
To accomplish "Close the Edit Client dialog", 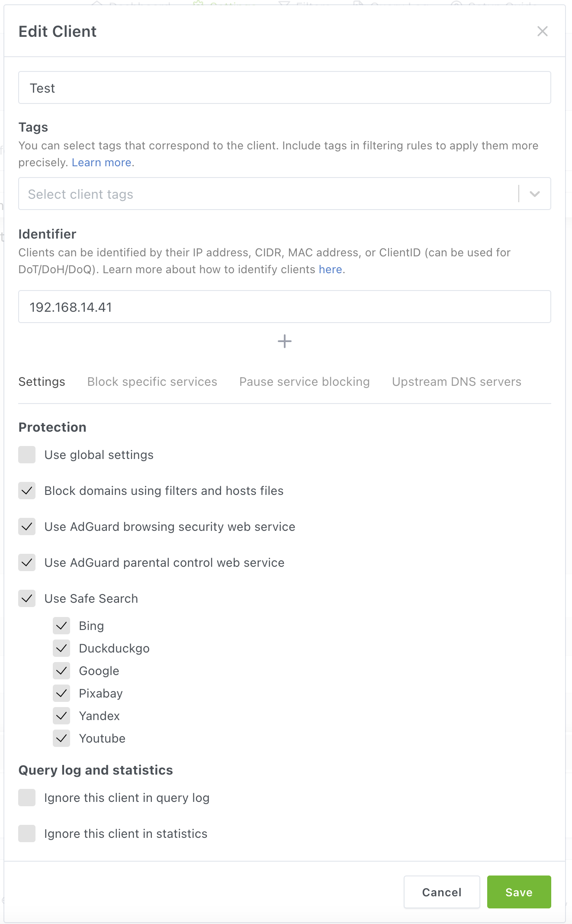I will click(x=542, y=31).
